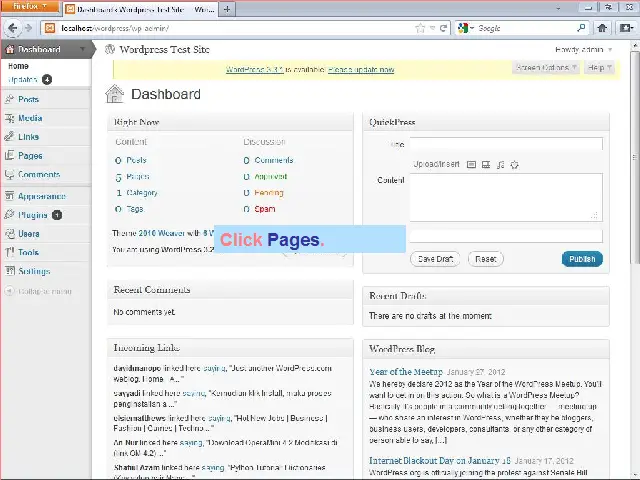Click the Category link in Right Now
The image size is (640, 480).
(142, 193)
